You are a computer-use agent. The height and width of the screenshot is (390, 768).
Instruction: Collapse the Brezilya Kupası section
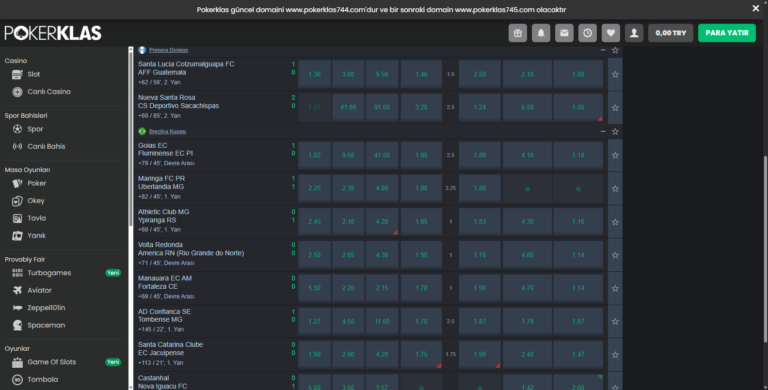603,131
